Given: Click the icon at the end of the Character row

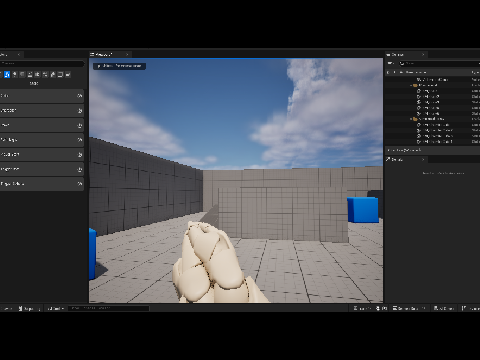Looking at the screenshot, I should 80,111.
